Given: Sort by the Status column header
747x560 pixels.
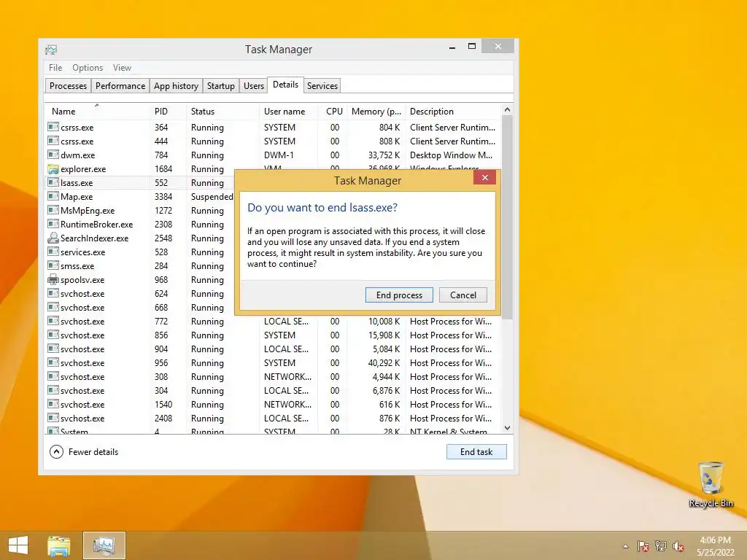Looking at the screenshot, I should coord(222,112).
